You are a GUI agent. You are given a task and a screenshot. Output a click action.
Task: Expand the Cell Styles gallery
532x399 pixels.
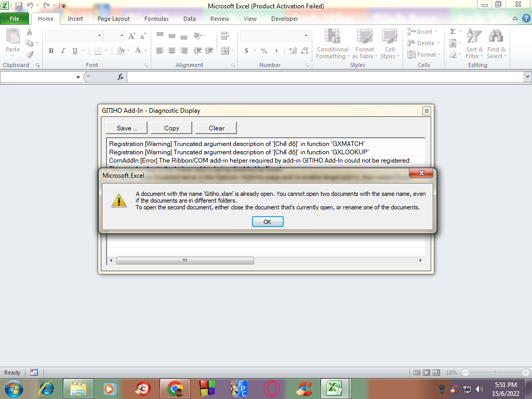coord(390,44)
